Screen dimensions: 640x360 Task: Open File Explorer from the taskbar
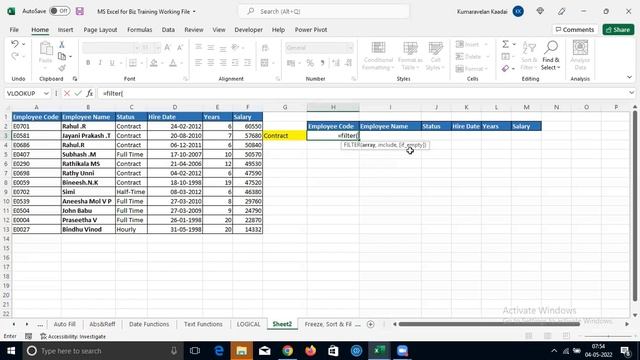click(241, 351)
